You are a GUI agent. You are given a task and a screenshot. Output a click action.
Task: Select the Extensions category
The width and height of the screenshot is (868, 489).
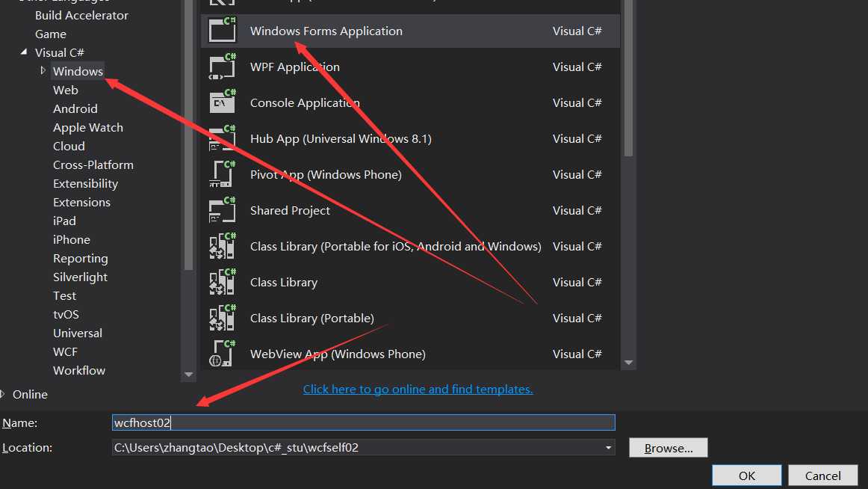[x=81, y=203]
